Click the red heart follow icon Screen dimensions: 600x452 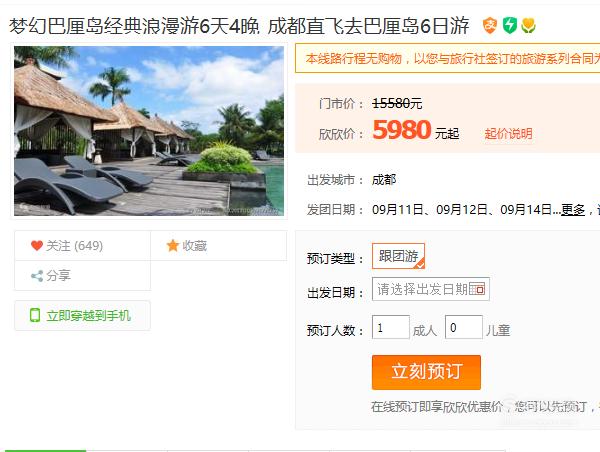point(37,245)
